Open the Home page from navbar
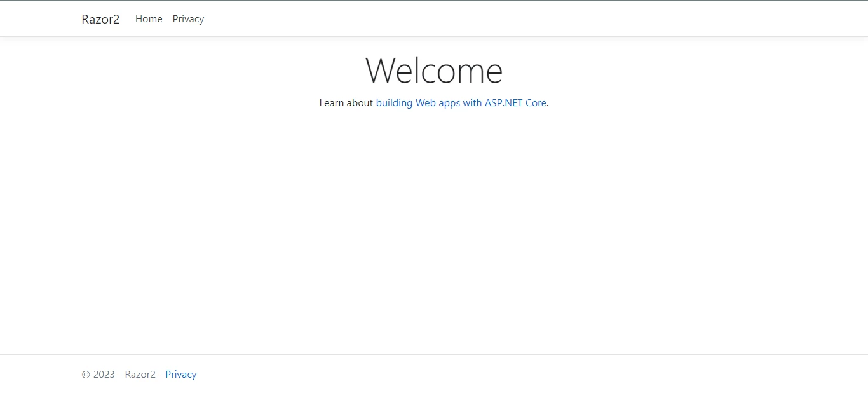Viewport: 868px width, 393px height. tap(149, 19)
